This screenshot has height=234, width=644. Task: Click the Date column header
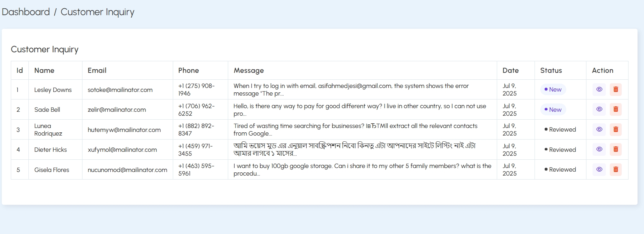point(510,70)
